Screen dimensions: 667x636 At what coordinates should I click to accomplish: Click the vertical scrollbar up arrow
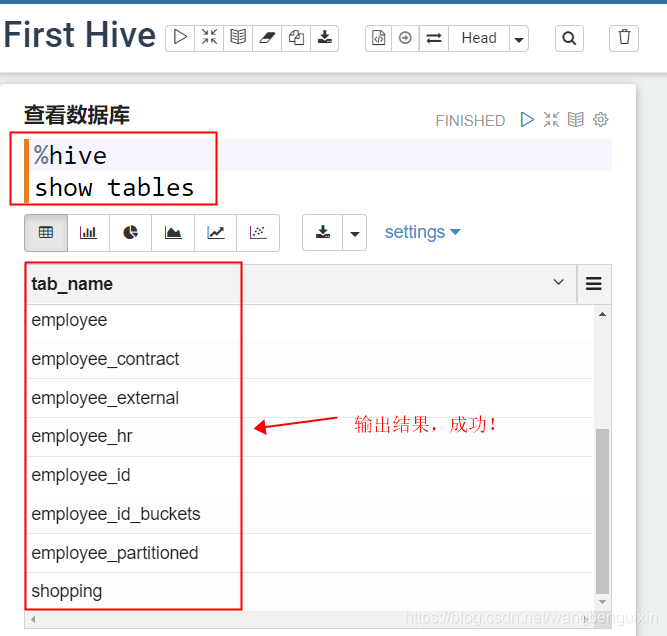pos(602,314)
